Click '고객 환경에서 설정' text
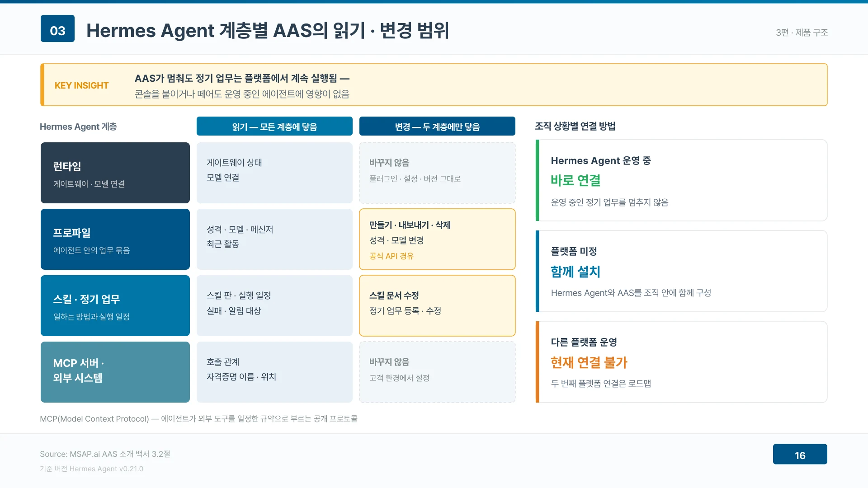868x488 pixels. [399, 378]
